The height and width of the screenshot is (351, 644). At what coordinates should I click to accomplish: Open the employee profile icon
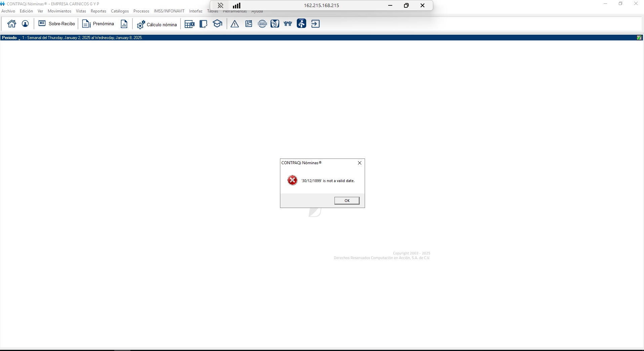click(x=25, y=24)
